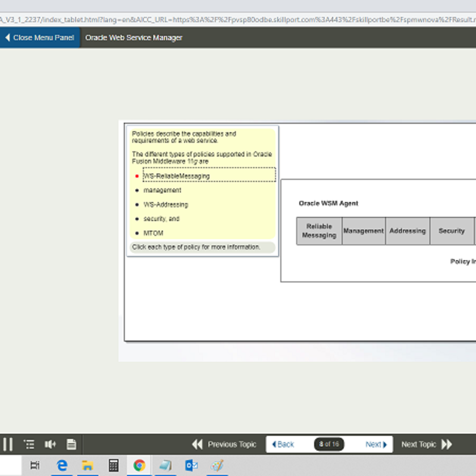Click the Oracle WSM Agent label
This screenshot has height=476, width=476.
tap(328, 203)
